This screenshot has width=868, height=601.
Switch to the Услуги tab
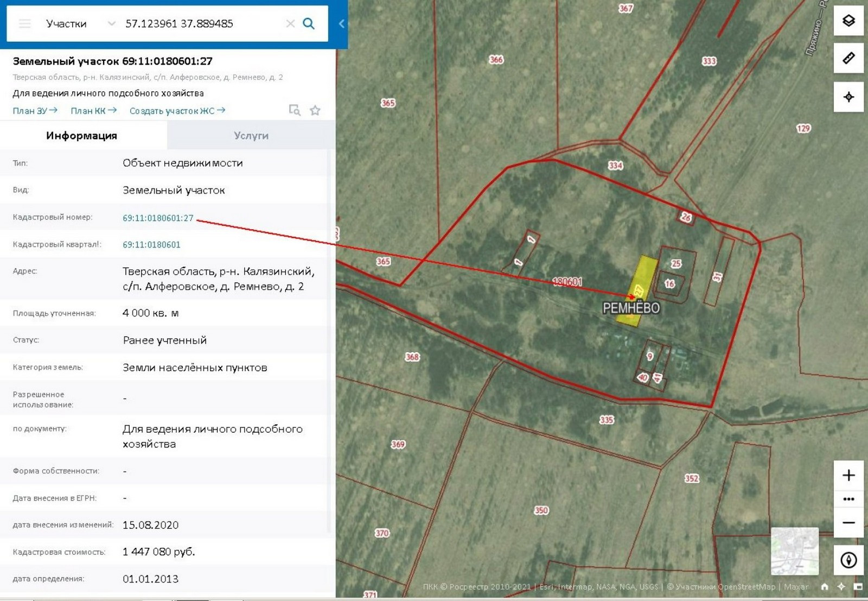pyautogui.click(x=251, y=136)
